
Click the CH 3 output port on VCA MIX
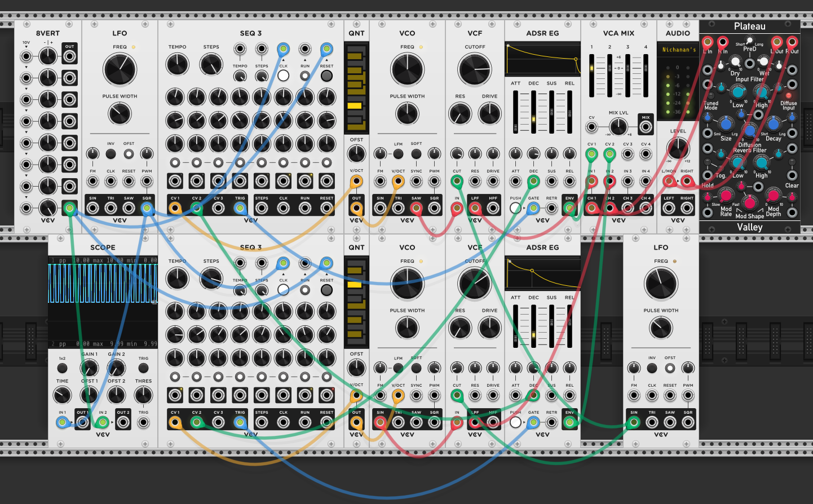point(628,208)
